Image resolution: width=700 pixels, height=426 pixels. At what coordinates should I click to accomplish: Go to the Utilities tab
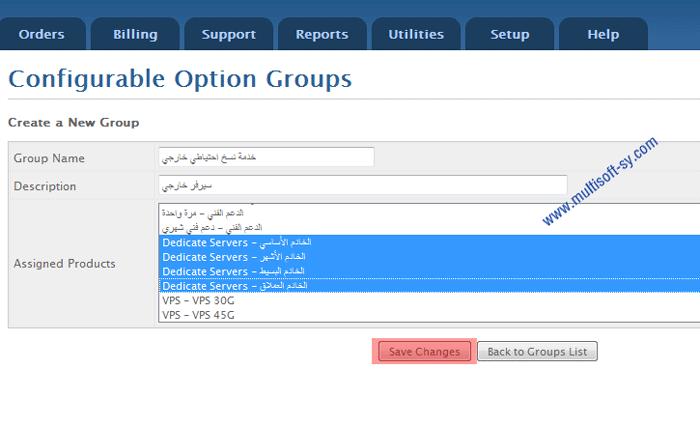coord(416,34)
